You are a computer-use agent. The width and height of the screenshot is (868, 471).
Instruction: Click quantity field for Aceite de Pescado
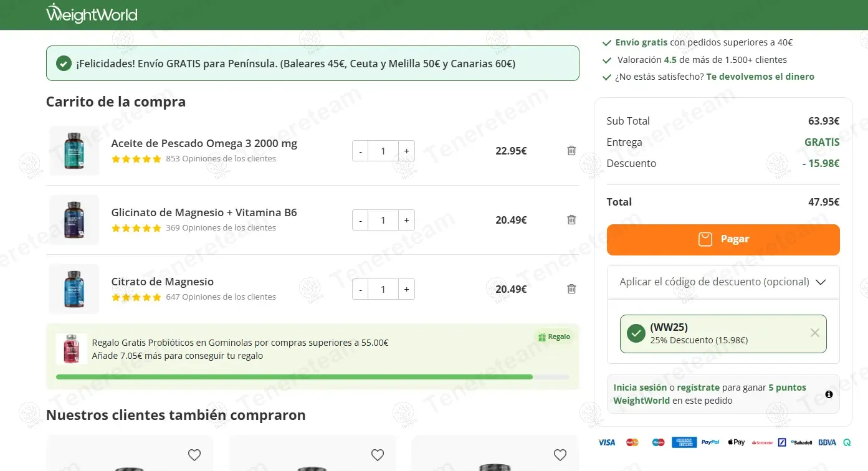pos(383,151)
